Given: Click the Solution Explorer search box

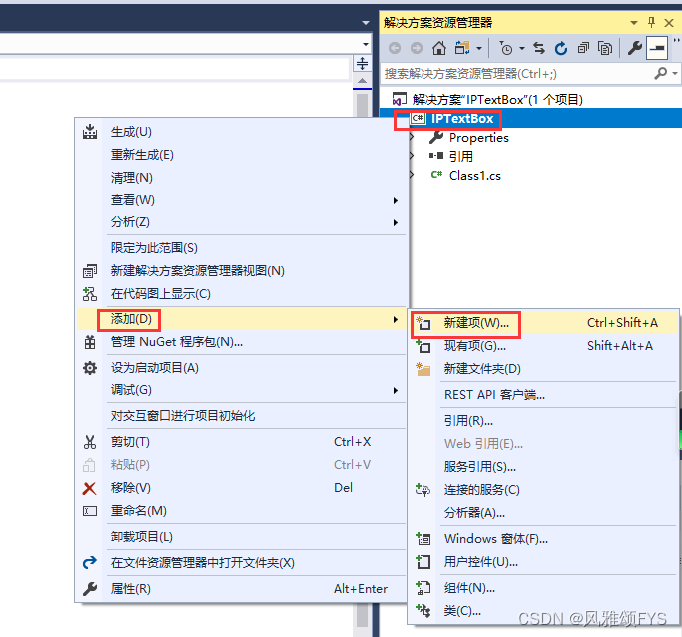Looking at the screenshot, I should click(x=518, y=74).
